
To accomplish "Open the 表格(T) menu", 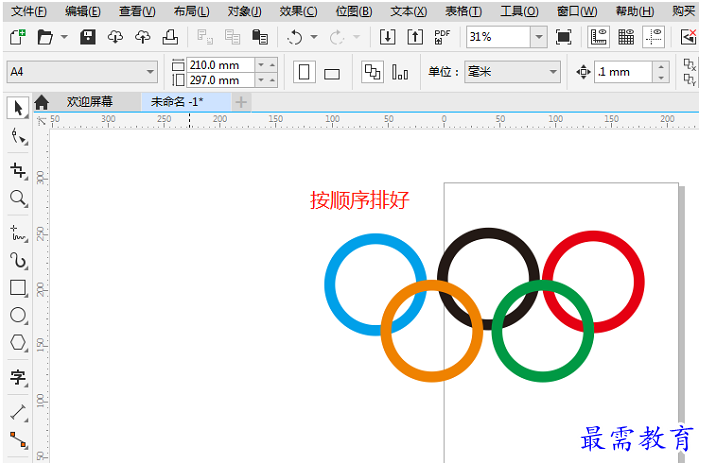I will (463, 11).
